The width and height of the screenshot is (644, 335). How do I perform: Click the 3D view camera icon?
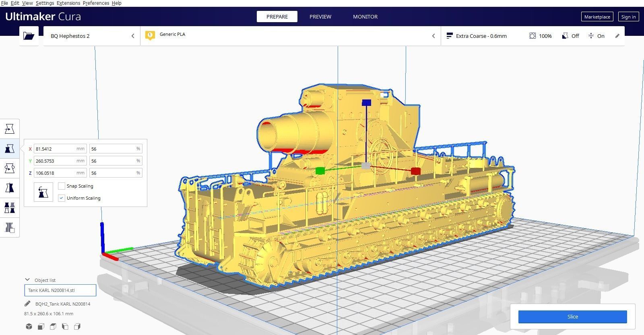[29, 327]
